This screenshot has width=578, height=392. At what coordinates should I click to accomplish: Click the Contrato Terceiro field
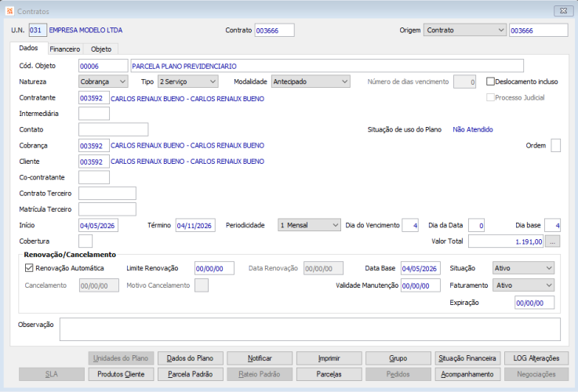point(107,193)
